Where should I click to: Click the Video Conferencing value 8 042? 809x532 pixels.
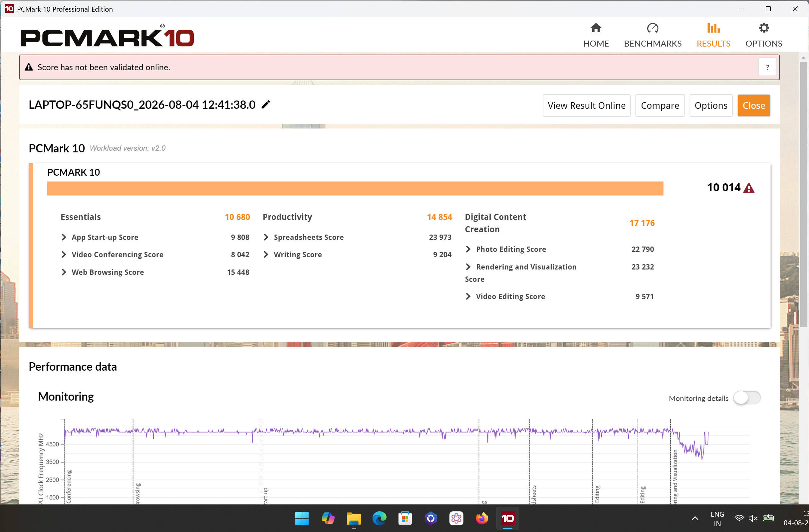click(240, 255)
